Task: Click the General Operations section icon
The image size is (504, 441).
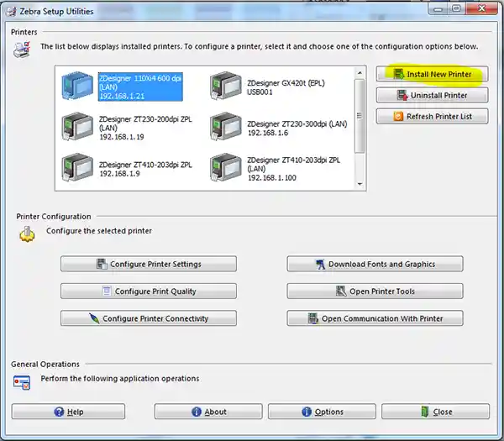Action: click(x=22, y=382)
